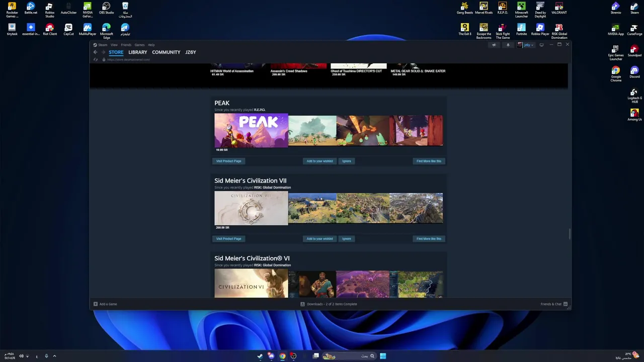This screenshot has width=644, height=362.
Task: Visit Product Page for Civilization VII
Action: point(228,239)
